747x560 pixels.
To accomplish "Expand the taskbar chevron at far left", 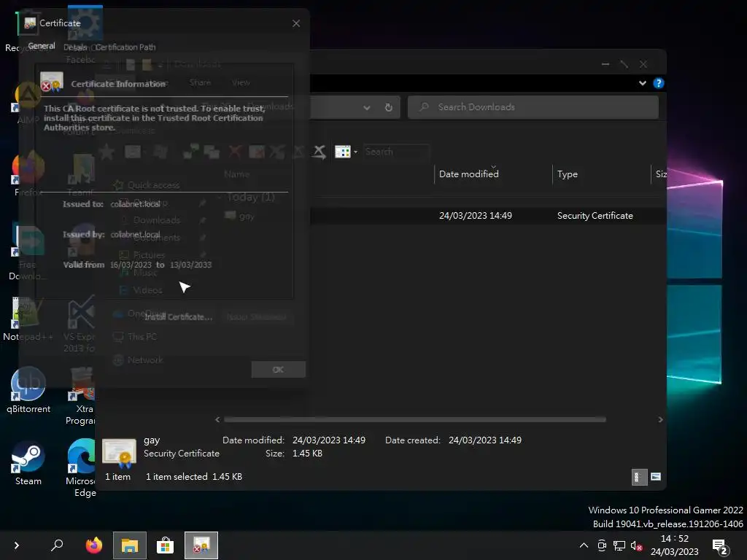I will [17, 545].
